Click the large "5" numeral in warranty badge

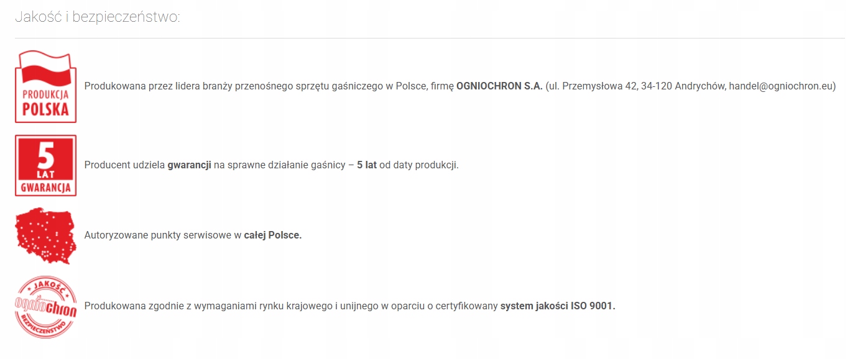46,157
